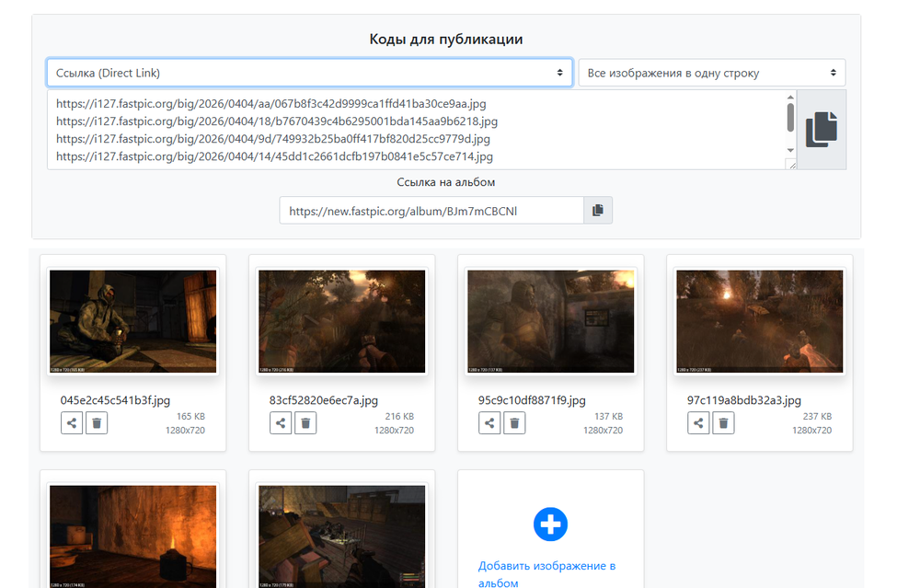This screenshot has height=588, width=920.
Task: Delete image 95c9c10df8871f9.jpg
Action: 515,422
